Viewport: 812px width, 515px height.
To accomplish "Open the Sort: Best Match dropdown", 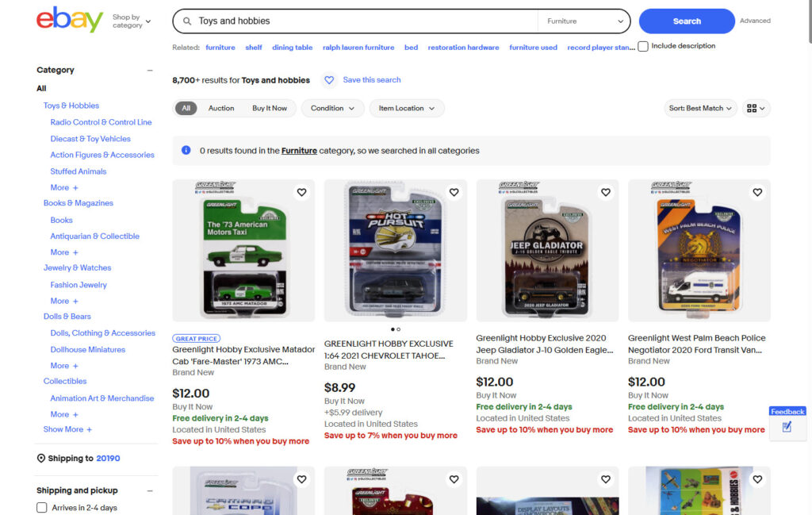I will (x=699, y=108).
